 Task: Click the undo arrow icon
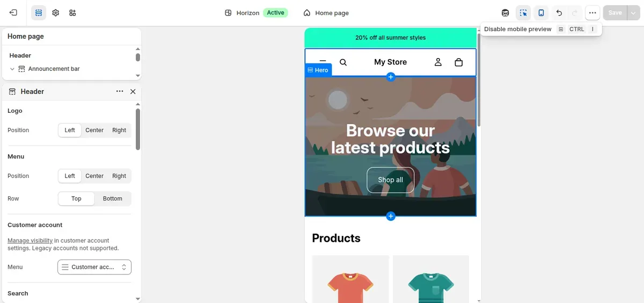pos(559,13)
